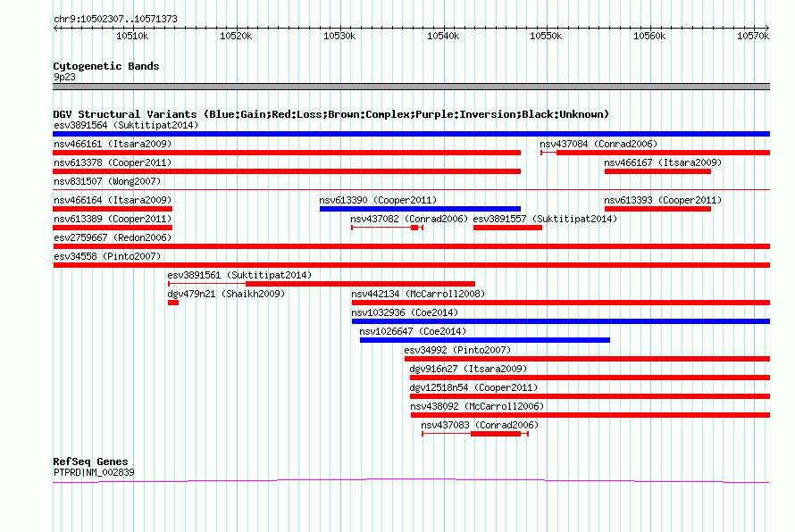This screenshot has width=795, height=532.
Task: Open nsv1032936 (Coe2014) variant
Action: coord(405,312)
